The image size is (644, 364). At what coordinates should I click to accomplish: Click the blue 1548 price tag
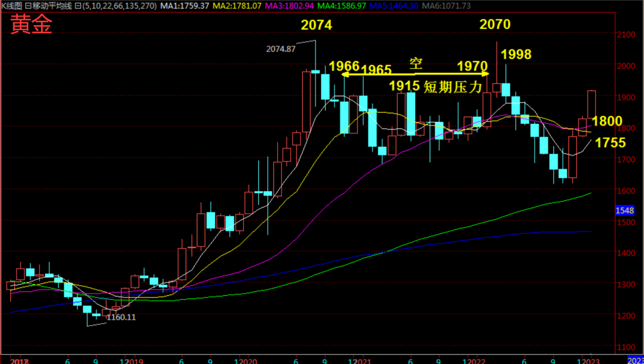624,210
